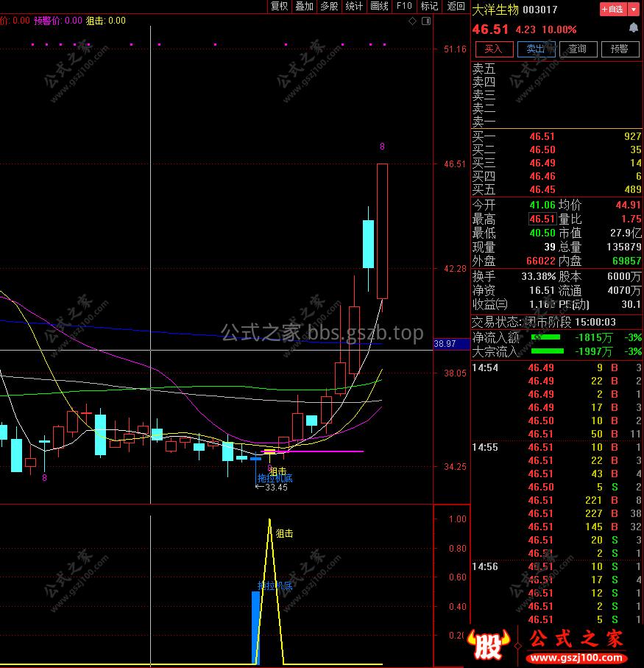Click the 查询 query button

tap(578, 49)
